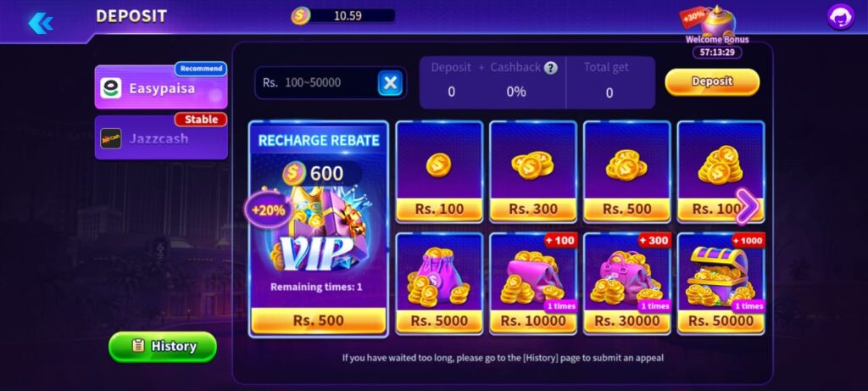Viewport: 868px width, 391px height.
Task: Open the green History button
Action: coord(163,347)
